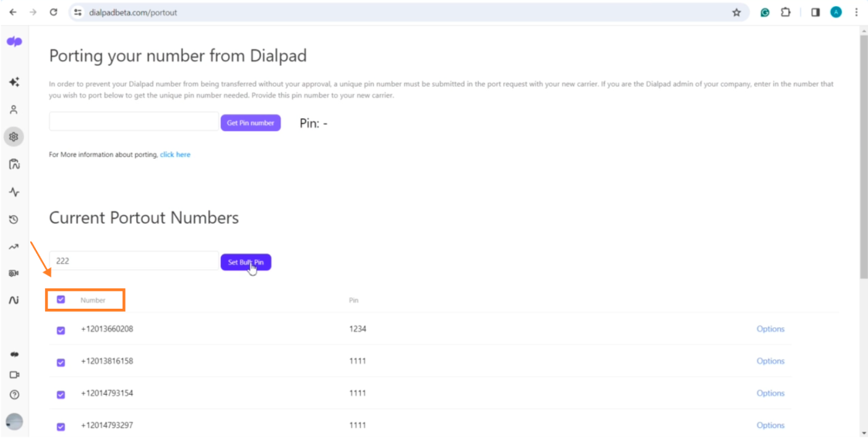The height and width of the screenshot is (438, 868).
Task: Open the 'click here' porting info link
Action: tap(175, 155)
